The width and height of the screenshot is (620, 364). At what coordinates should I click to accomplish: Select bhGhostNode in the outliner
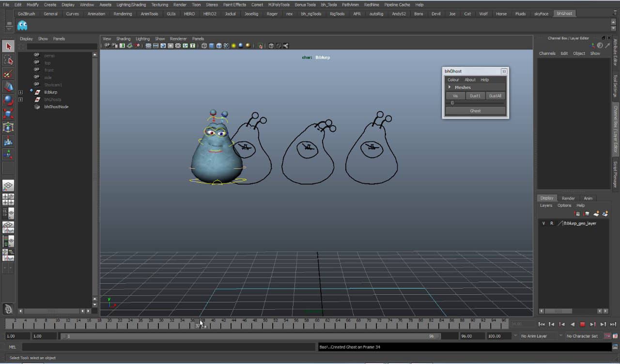pyautogui.click(x=56, y=106)
